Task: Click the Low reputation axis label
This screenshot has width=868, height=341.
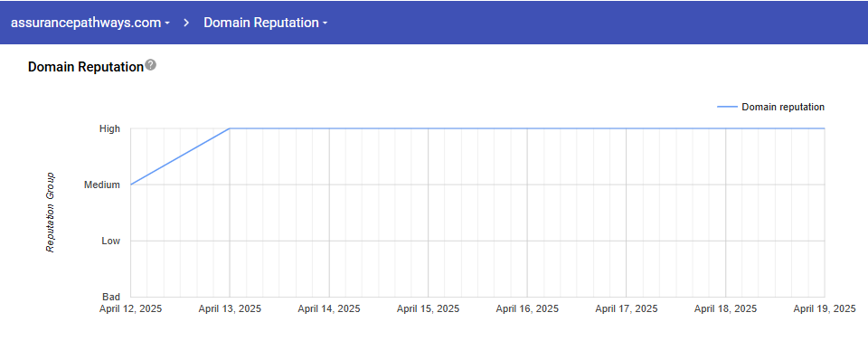Action: point(110,241)
